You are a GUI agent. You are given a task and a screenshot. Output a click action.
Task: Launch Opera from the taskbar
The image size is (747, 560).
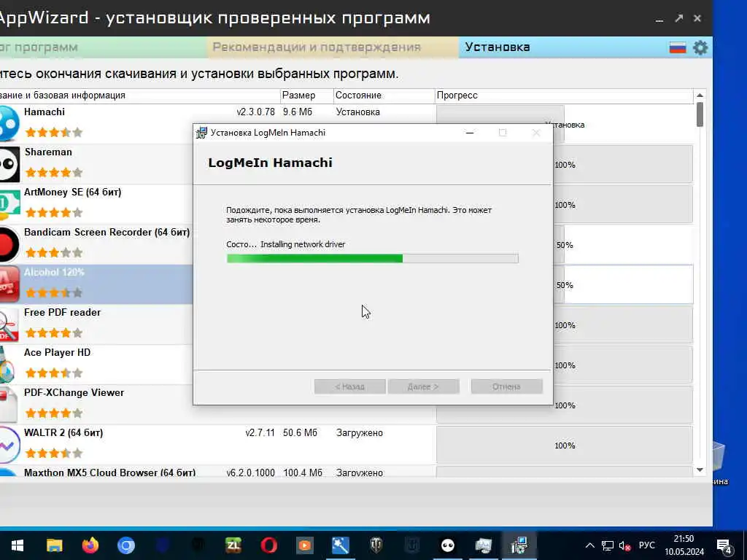(x=269, y=545)
